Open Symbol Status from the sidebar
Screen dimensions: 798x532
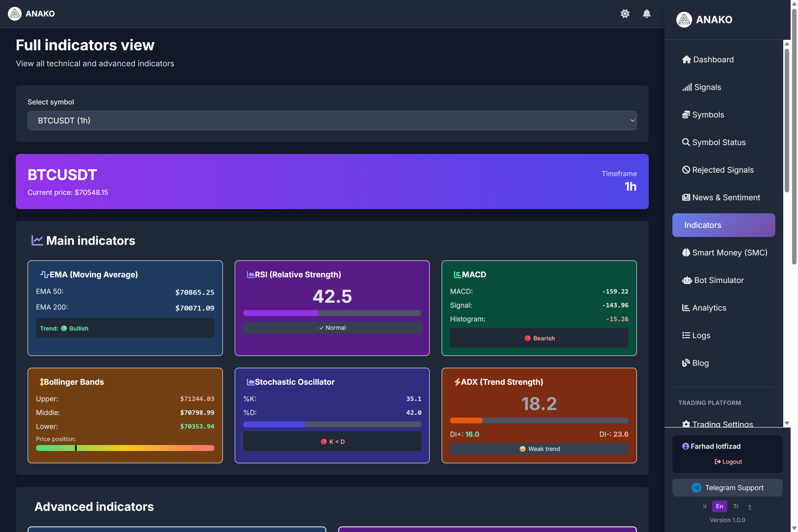(719, 142)
